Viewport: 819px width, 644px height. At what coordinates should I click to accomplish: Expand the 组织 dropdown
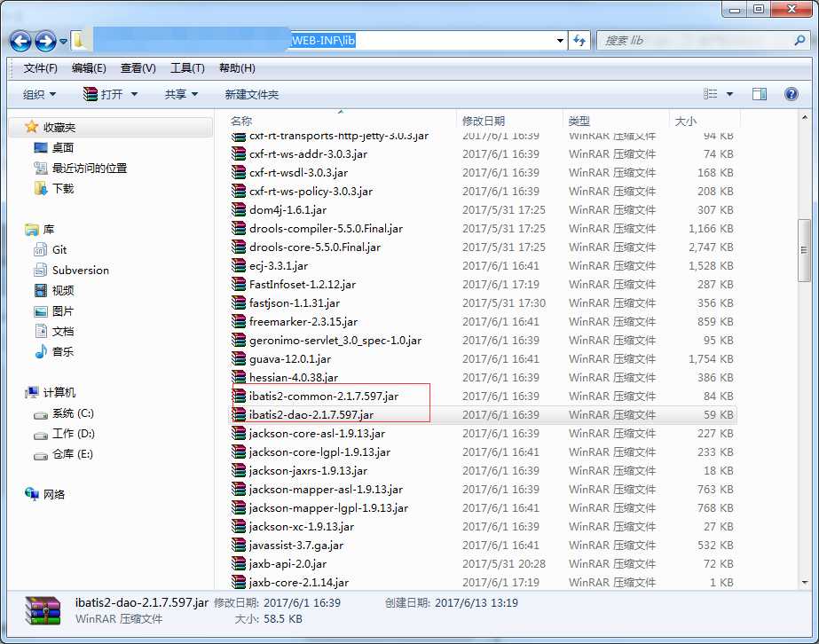click(39, 95)
